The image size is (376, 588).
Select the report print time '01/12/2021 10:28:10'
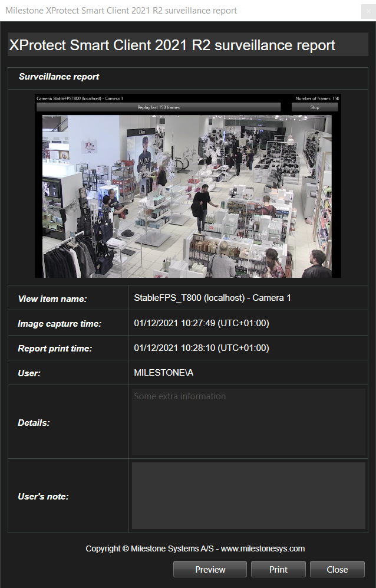point(174,347)
